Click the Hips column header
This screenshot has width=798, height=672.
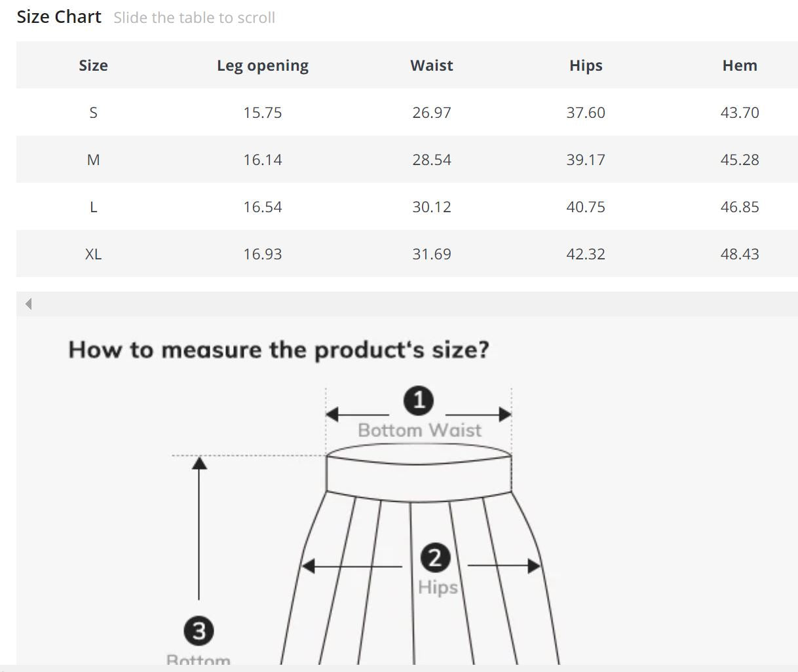coord(586,65)
